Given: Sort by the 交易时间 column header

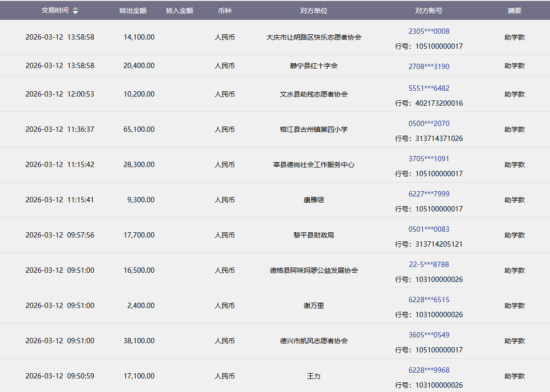Looking at the screenshot, I should point(55,11).
